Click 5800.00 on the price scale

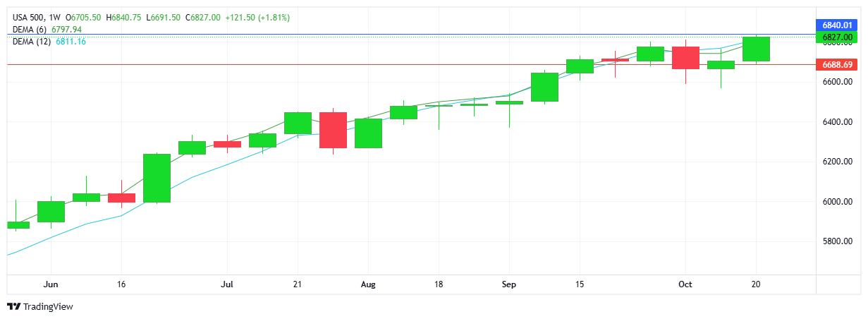coord(837,241)
